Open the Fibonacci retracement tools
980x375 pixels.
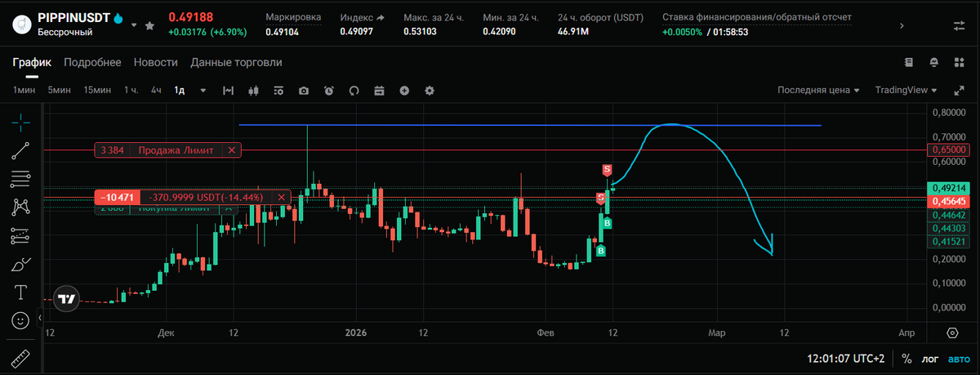21,179
